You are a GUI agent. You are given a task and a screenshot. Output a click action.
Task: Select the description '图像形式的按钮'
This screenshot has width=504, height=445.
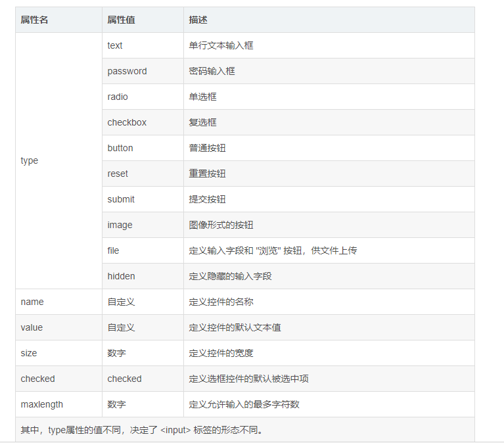[x=221, y=225]
